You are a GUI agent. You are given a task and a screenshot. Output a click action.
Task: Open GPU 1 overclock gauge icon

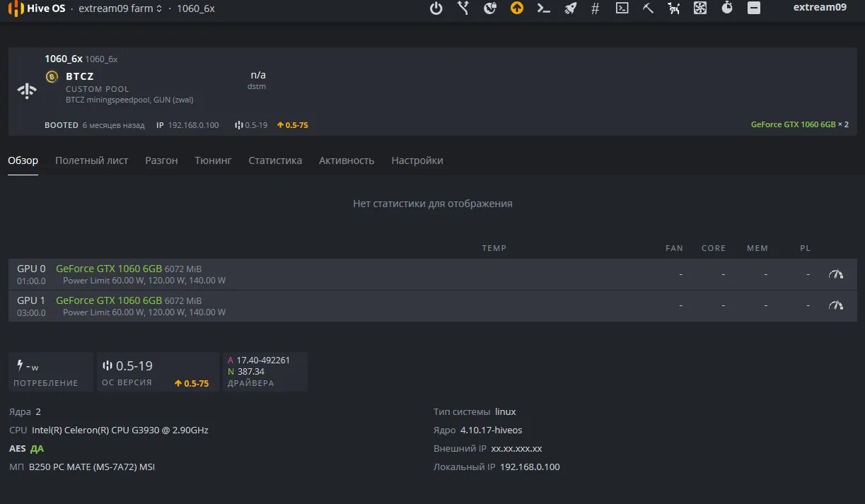click(836, 305)
